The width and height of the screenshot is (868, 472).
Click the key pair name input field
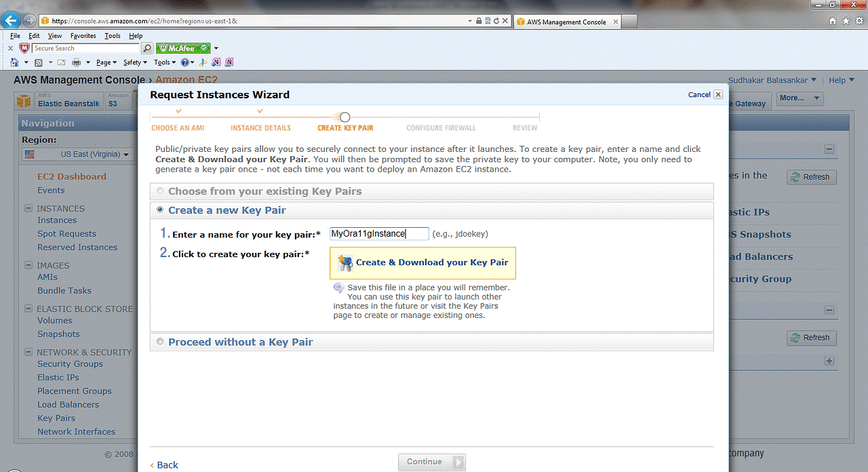(x=379, y=233)
